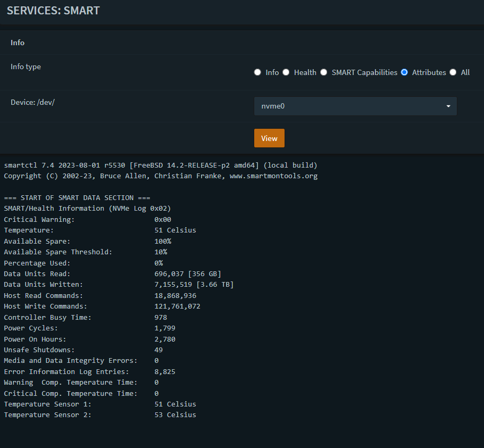Click the orange View button

269,138
